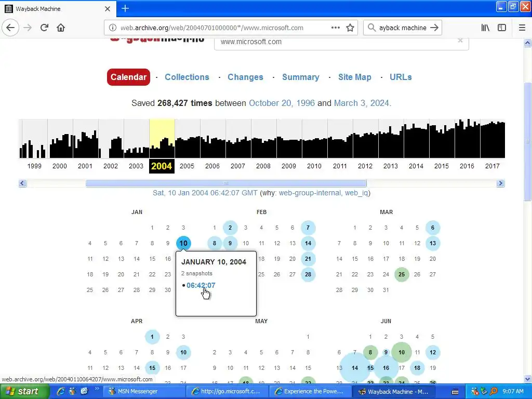Open the Site Map tab

(x=354, y=77)
